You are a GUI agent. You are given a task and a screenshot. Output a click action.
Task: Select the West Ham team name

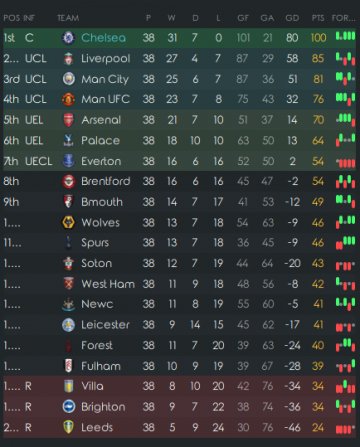coord(108,284)
